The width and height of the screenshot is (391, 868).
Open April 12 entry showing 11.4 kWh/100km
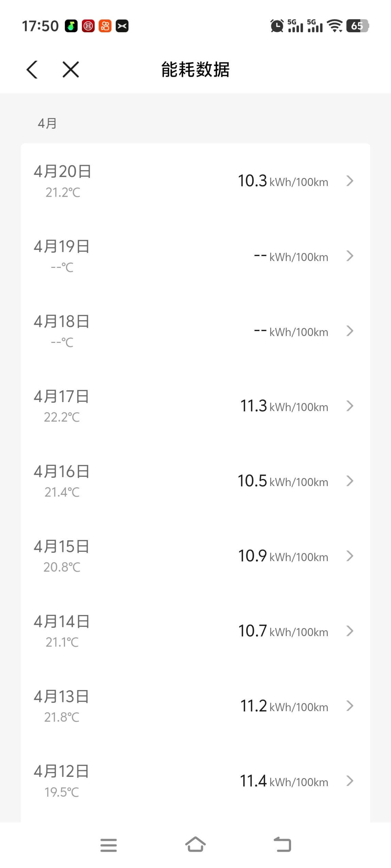coord(195,781)
